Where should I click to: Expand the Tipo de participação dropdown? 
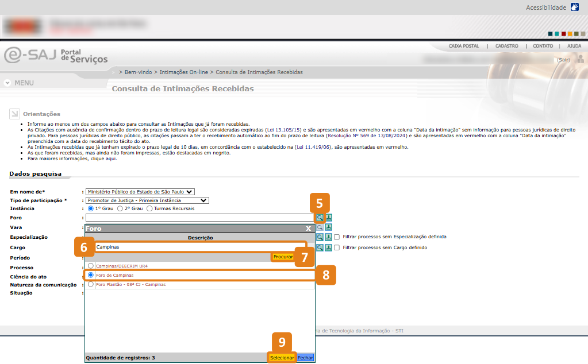(147, 200)
